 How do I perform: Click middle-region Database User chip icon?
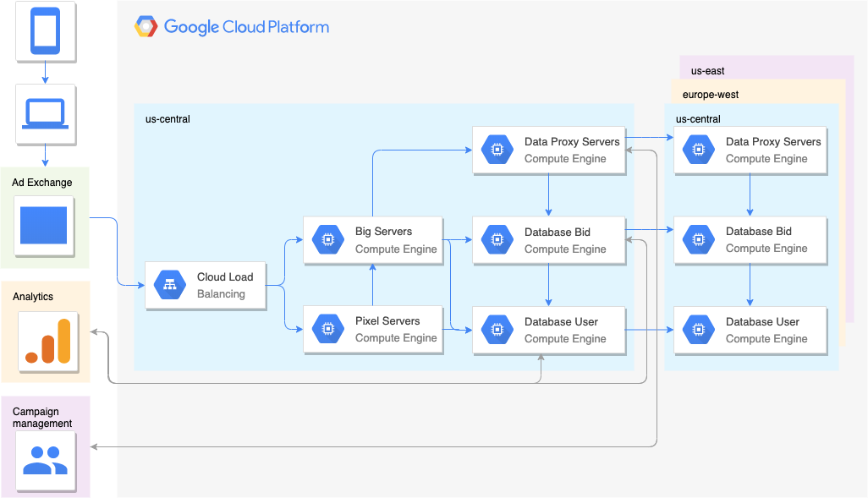(497, 329)
